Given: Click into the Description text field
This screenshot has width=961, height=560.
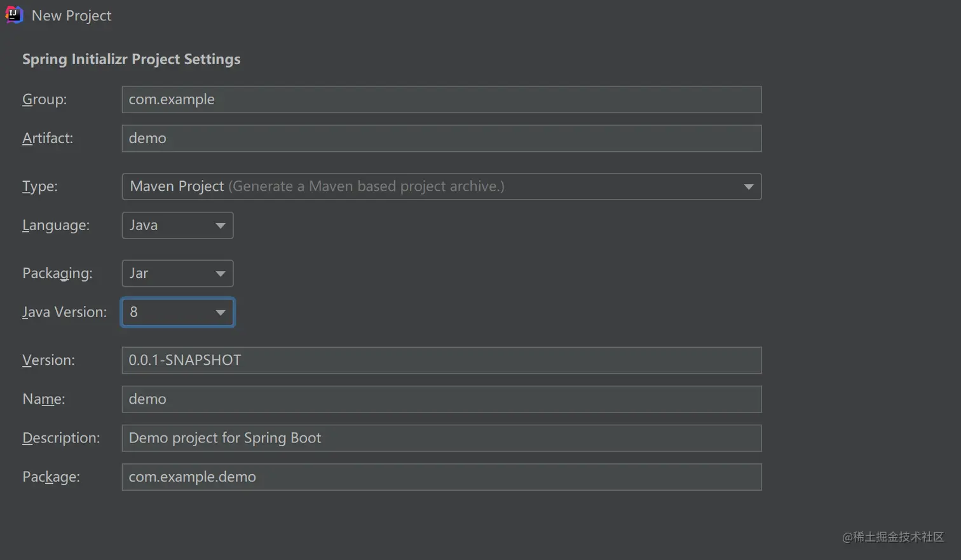Looking at the screenshot, I should 441,438.
